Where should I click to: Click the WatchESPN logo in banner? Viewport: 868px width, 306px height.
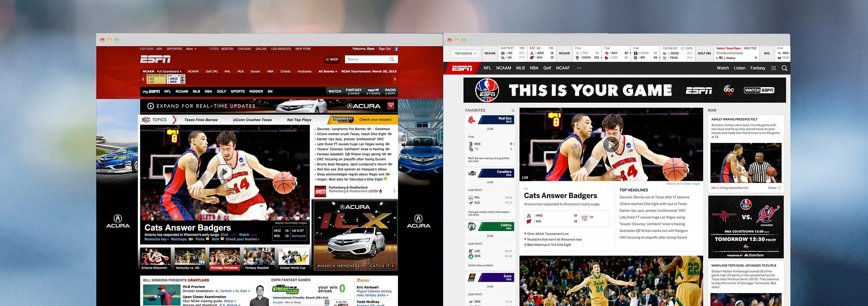click(x=759, y=90)
